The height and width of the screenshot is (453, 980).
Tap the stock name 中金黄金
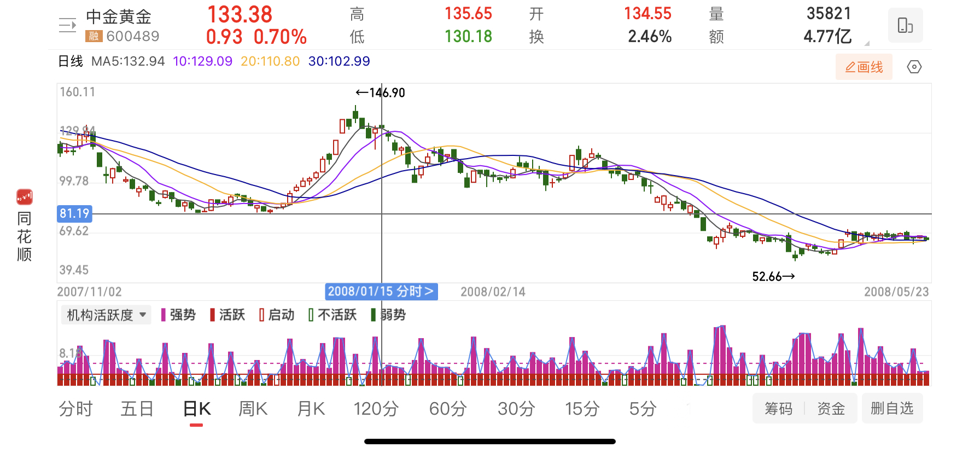coord(119,16)
